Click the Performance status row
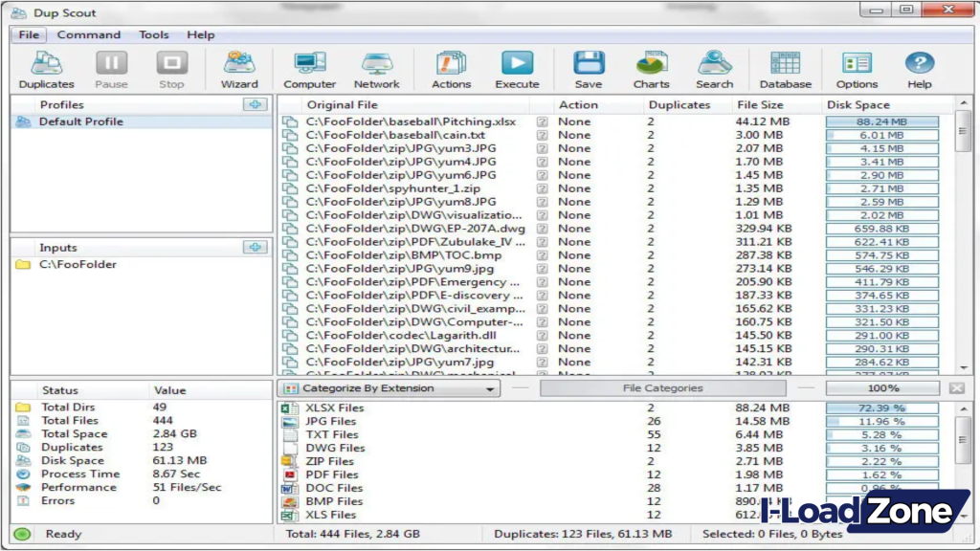 (142, 487)
